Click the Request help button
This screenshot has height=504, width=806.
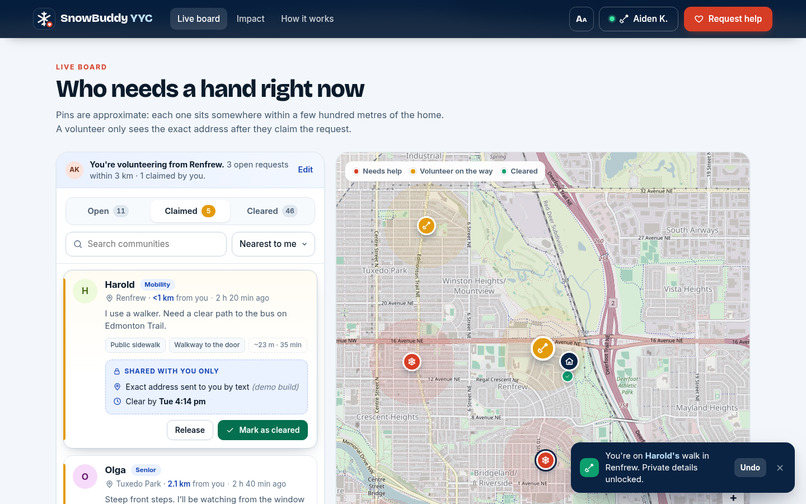click(x=728, y=19)
